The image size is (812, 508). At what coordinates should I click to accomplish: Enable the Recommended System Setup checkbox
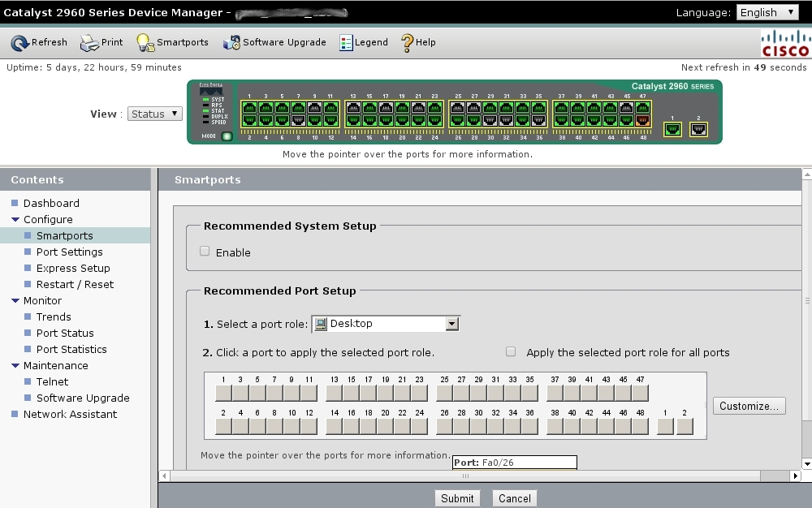pos(205,252)
